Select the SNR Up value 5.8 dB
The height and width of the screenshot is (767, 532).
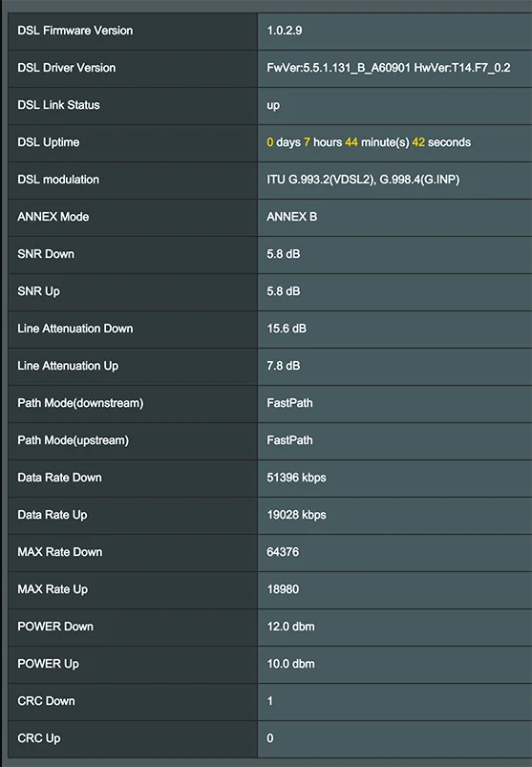(x=284, y=291)
